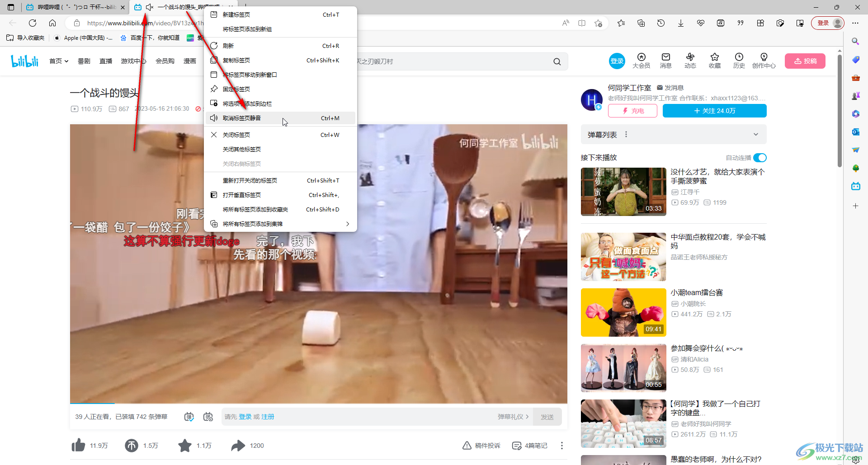Toggle danmaku display on or off
868x465 pixels.
point(189,417)
